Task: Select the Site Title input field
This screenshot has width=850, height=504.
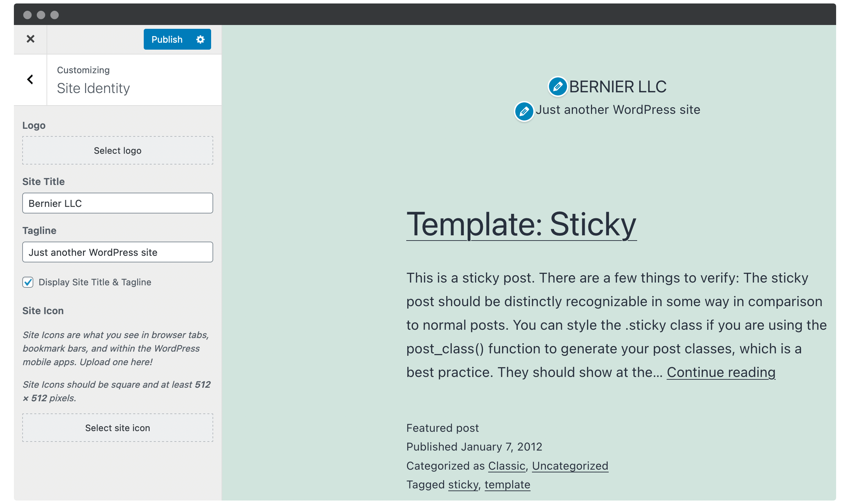Action: click(x=118, y=203)
